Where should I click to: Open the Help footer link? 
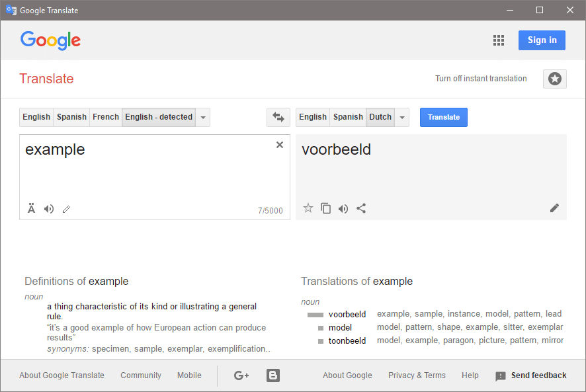[x=470, y=375]
